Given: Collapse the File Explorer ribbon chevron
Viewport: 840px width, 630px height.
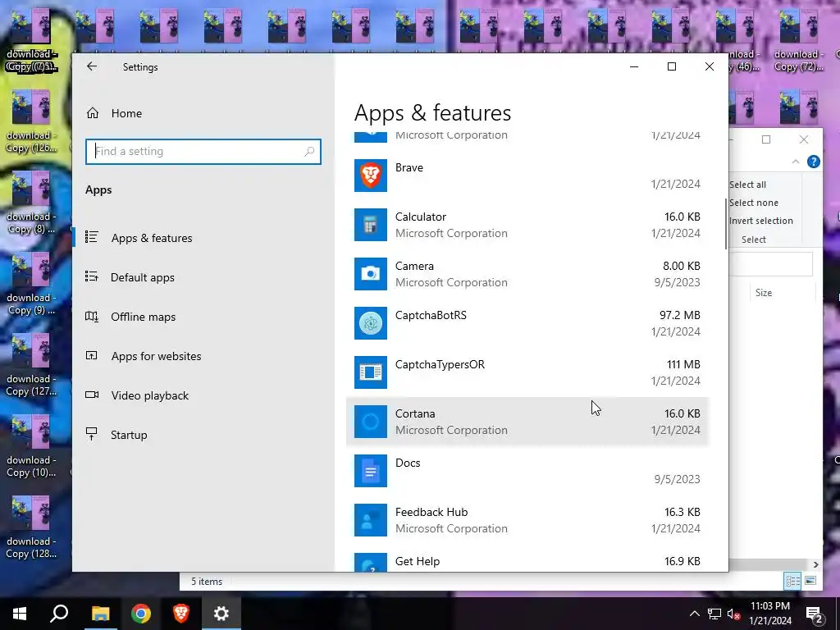Looking at the screenshot, I should 796,162.
